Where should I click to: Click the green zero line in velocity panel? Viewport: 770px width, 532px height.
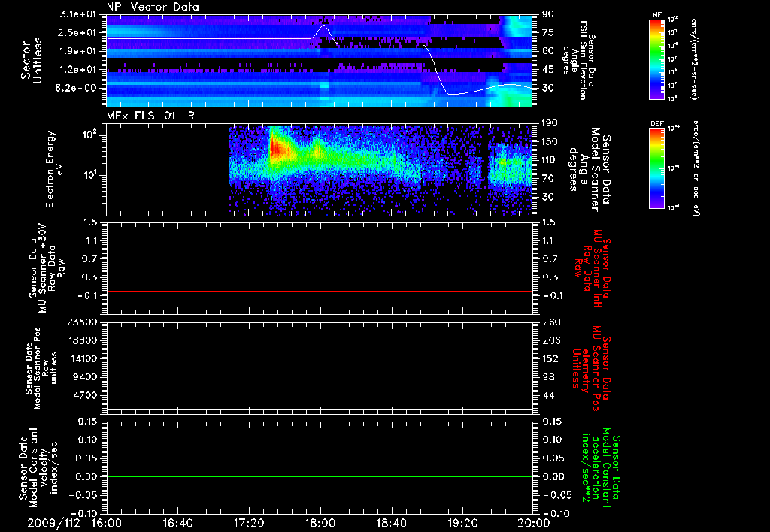320,476
